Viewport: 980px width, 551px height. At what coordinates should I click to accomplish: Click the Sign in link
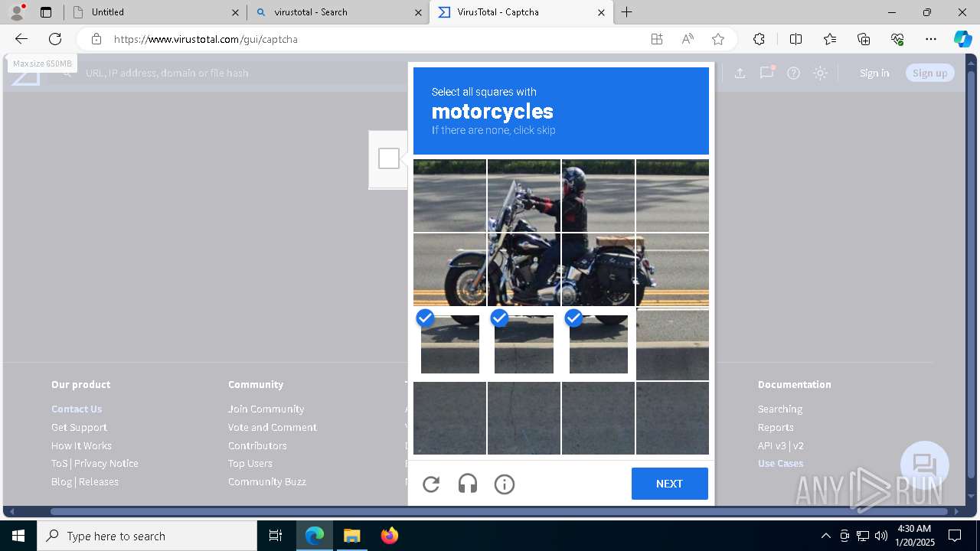click(874, 73)
